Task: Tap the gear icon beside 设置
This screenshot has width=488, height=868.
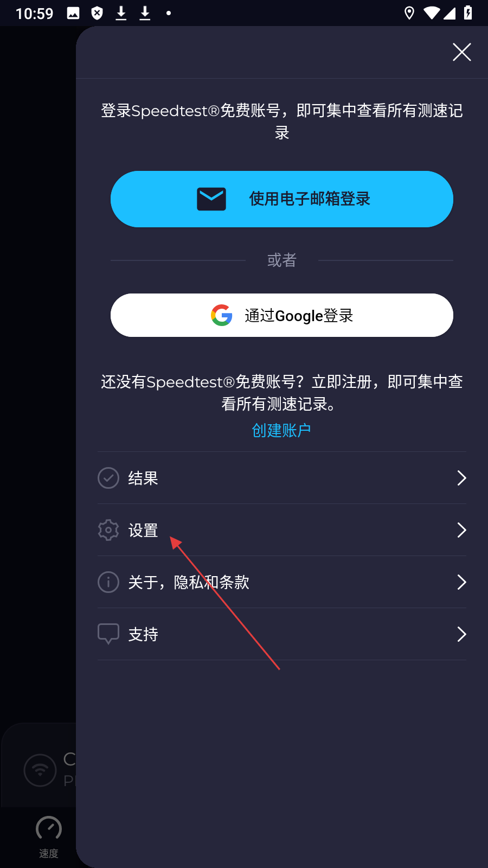Action: pos(108,530)
